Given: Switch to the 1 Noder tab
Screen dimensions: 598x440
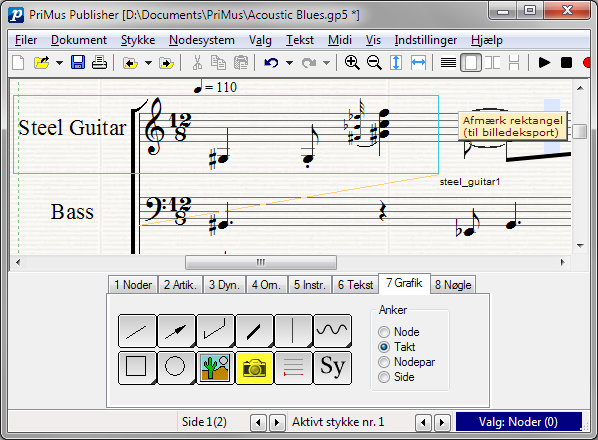Looking at the screenshot, I should click(x=133, y=285).
